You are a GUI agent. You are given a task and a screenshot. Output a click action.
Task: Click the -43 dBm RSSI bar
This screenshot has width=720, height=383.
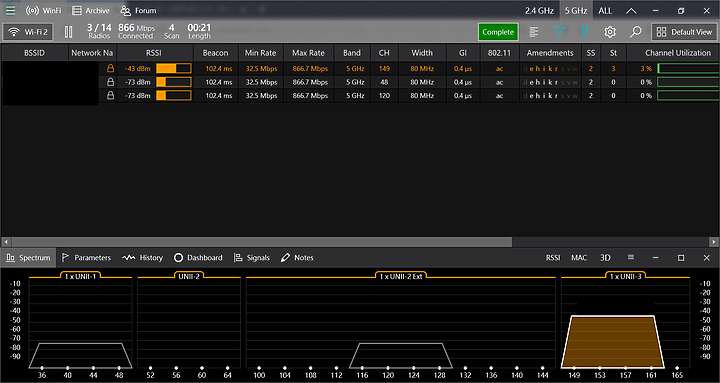[x=174, y=68]
